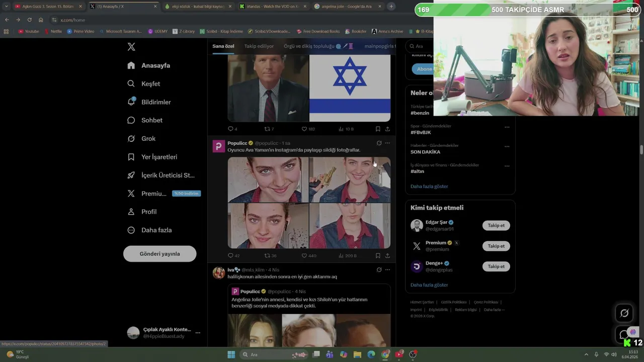
Task: Share the Ava Yaman photos post
Action: click(x=387, y=256)
